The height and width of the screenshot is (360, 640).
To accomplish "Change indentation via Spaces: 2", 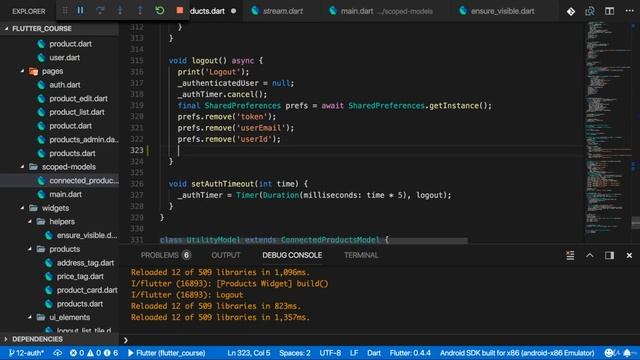I will click(x=295, y=353).
